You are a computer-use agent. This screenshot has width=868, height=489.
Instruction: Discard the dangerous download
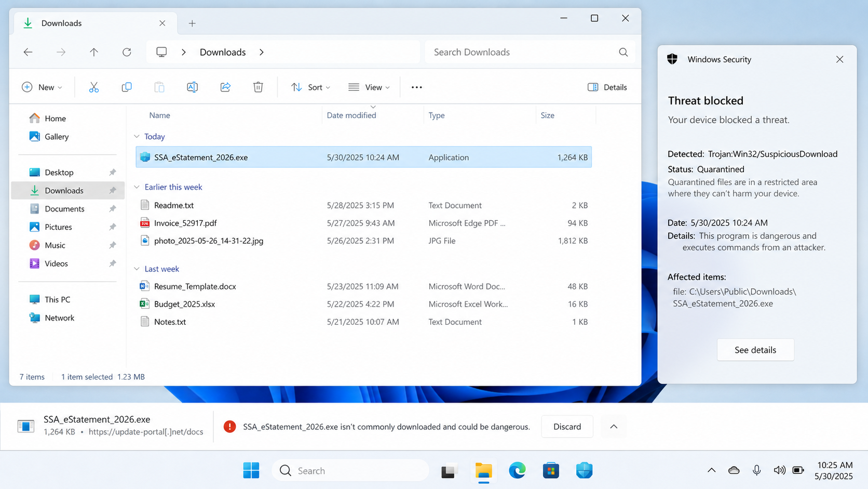click(567, 427)
